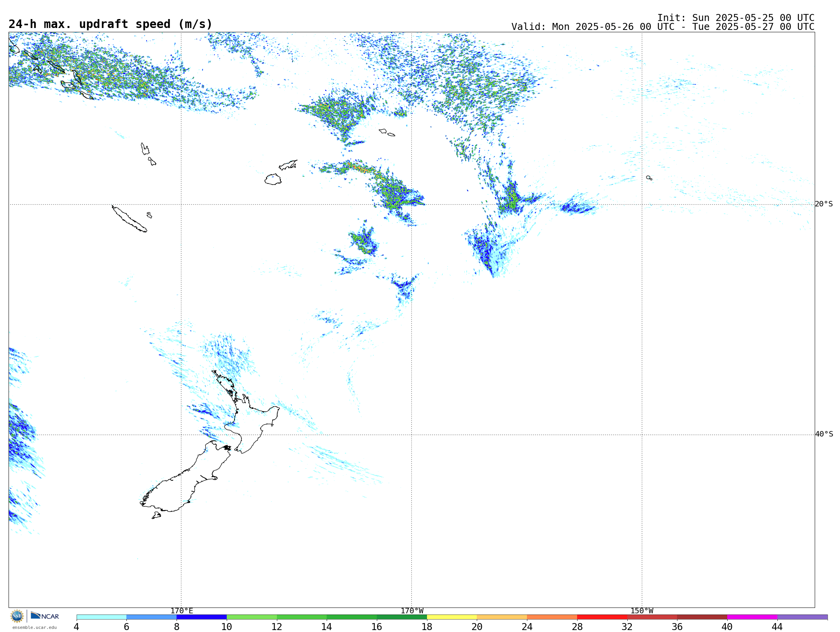
Task: Click the NSF logo
Action: click(x=17, y=616)
